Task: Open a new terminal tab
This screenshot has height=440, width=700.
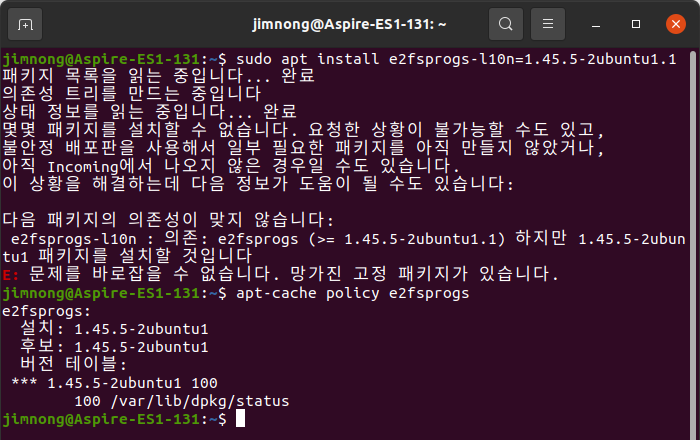Action: (25, 24)
